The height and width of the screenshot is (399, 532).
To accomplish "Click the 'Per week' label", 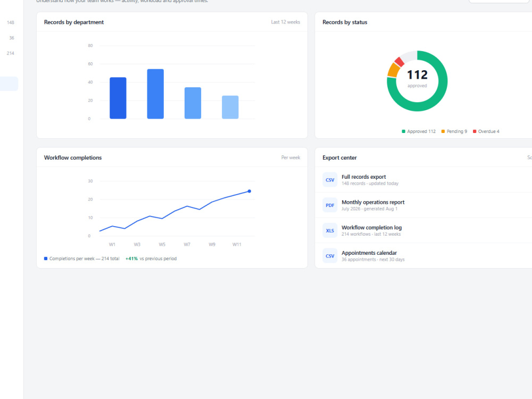I will (x=291, y=157).
